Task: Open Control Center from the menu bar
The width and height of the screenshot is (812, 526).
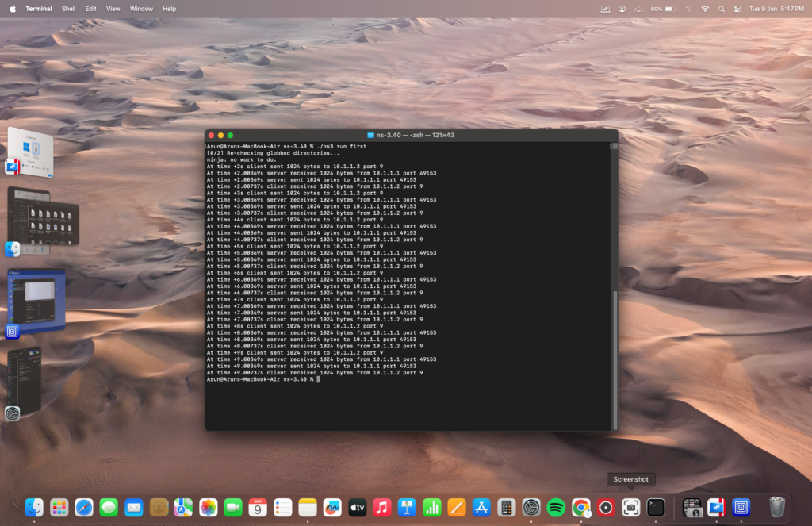Action: coord(737,9)
